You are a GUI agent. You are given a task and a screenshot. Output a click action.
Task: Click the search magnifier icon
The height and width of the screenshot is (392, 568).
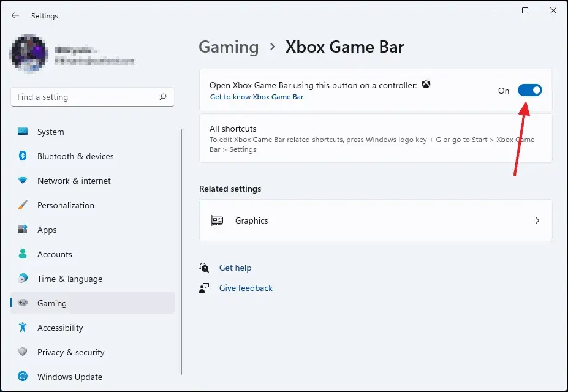(x=163, y=97)
